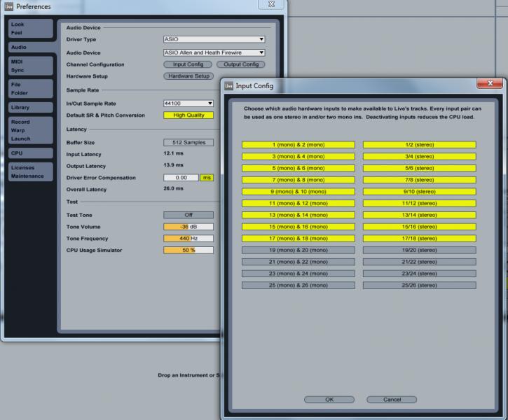
Task: Disable 13 (mono) & 14 (mono) inputs
Action: tap(298, 215)
